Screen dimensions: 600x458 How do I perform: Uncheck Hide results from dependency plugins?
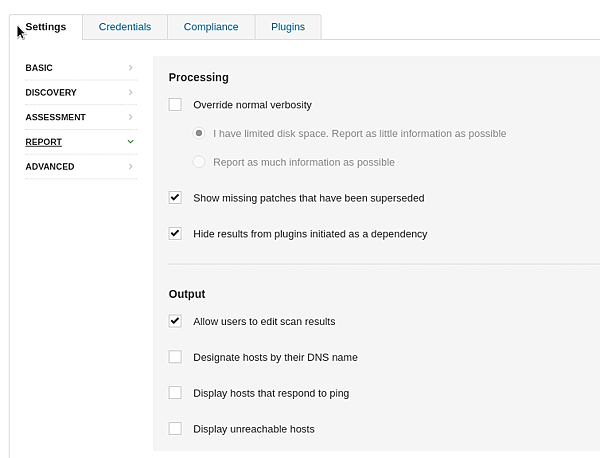[175, 234]
